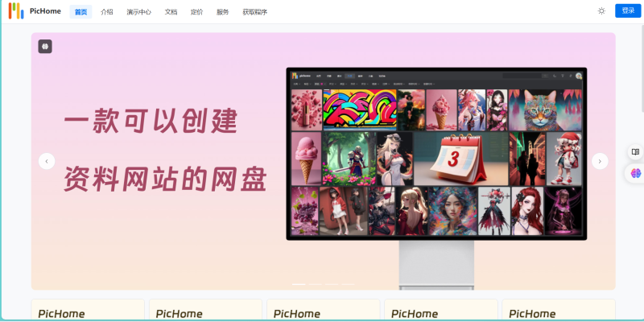644x322 pixels.
Task: Click the monitor screenshot in banner
Action: 436,154
